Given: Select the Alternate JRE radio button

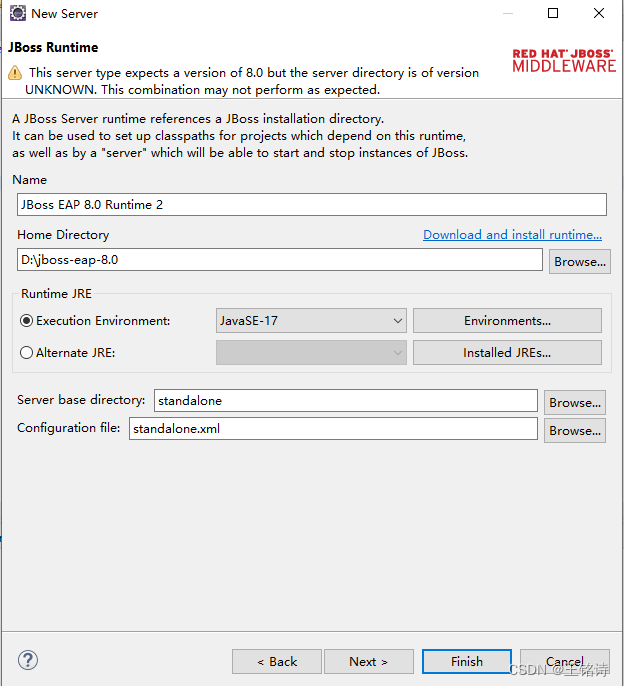Looking at the screenshot, I should (x=26, y=353).
